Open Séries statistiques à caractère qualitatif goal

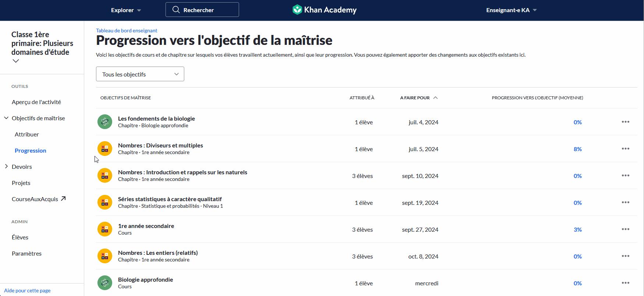click(170, 199)
